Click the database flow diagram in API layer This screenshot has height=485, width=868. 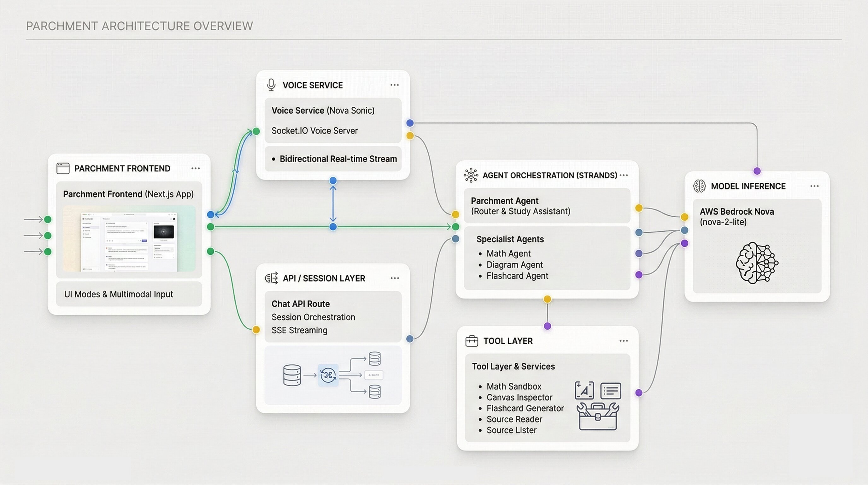(333, 375)
